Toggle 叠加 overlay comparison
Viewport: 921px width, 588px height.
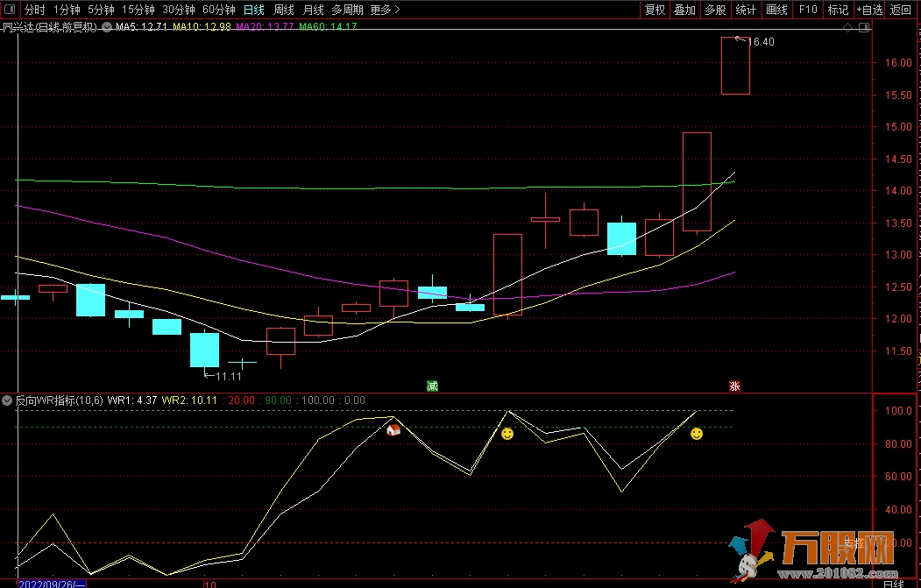684,10
